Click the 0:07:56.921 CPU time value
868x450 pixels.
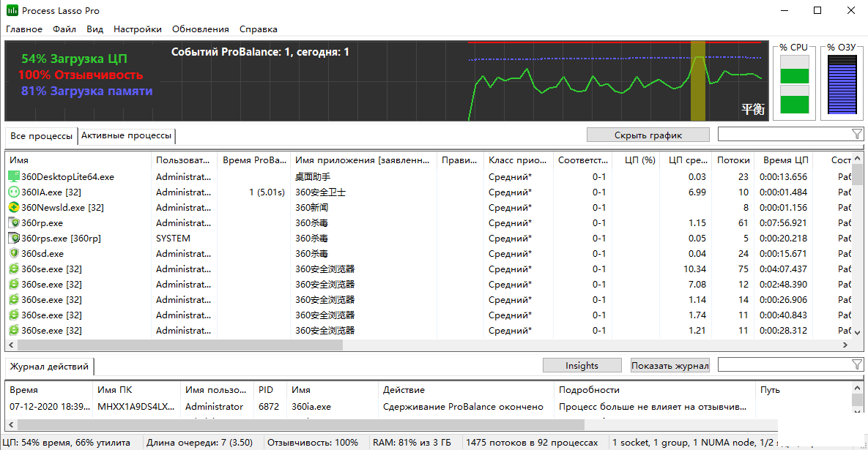(x=783, y=222)
